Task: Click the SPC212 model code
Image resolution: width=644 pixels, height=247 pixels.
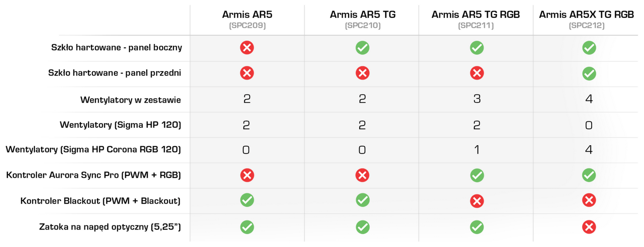Action: coord(587,26)
